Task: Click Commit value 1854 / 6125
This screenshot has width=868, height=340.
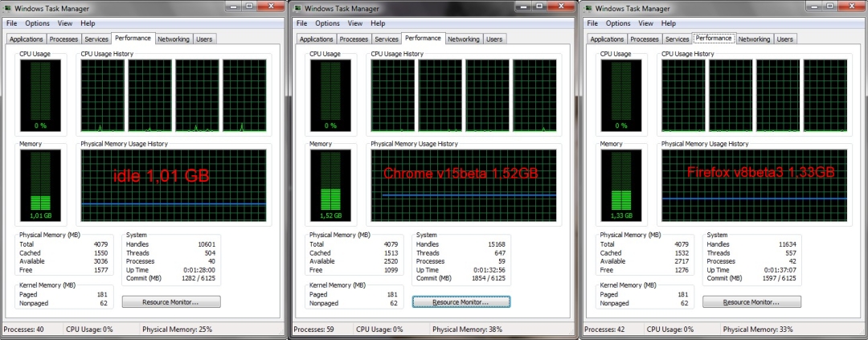Action: coord(489,279)
